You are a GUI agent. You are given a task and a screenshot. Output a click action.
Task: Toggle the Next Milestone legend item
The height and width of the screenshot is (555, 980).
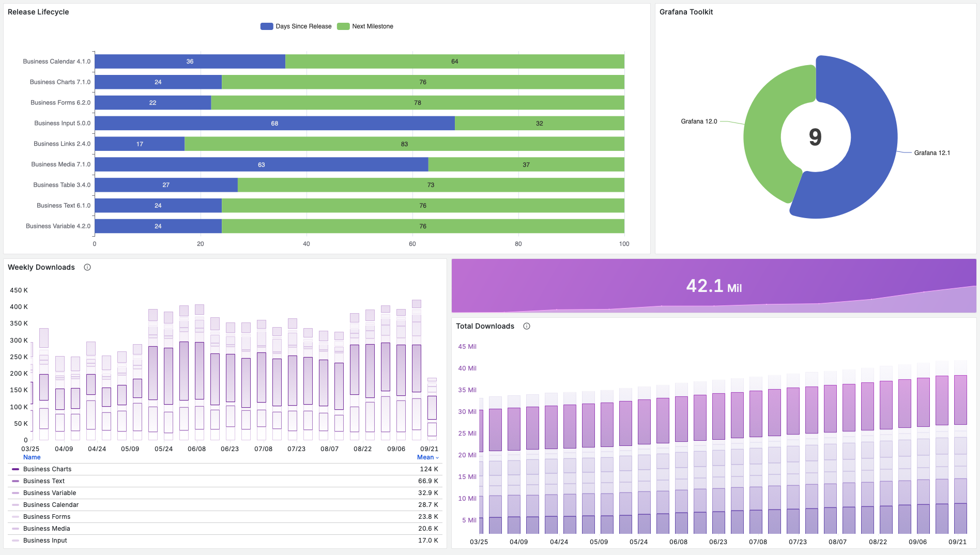click(365, 26)
